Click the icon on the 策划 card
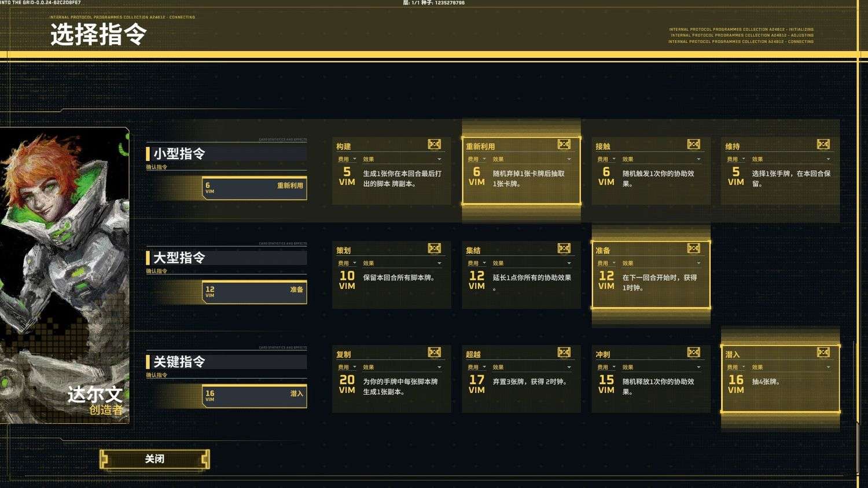868x488 pixels. point(434,248)
